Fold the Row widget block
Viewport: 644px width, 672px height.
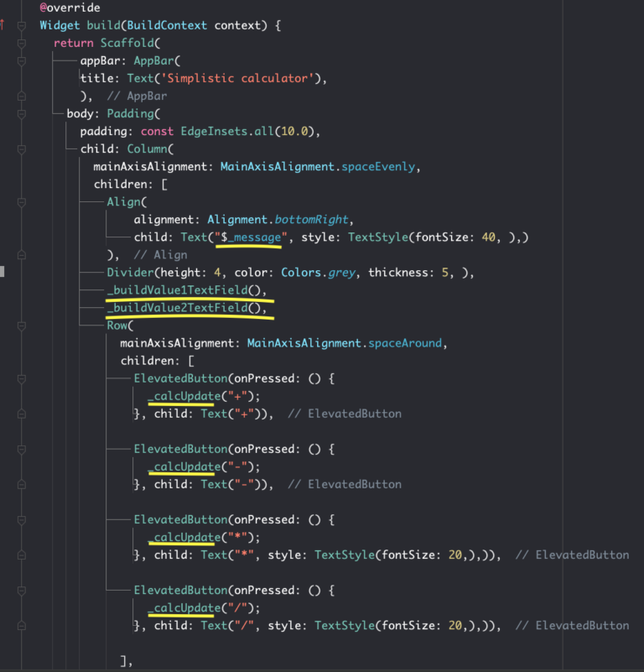[22, 326]
